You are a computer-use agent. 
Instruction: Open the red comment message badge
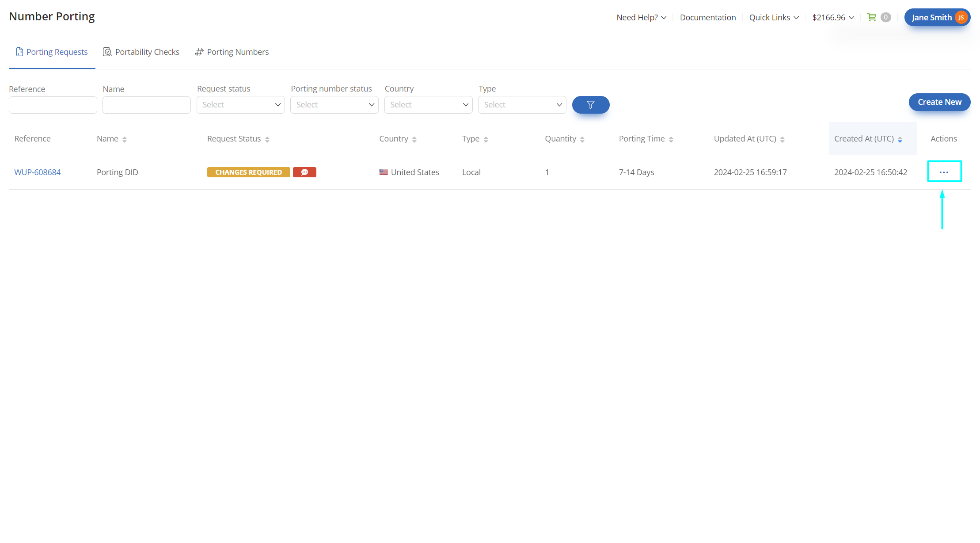(304, 172)
